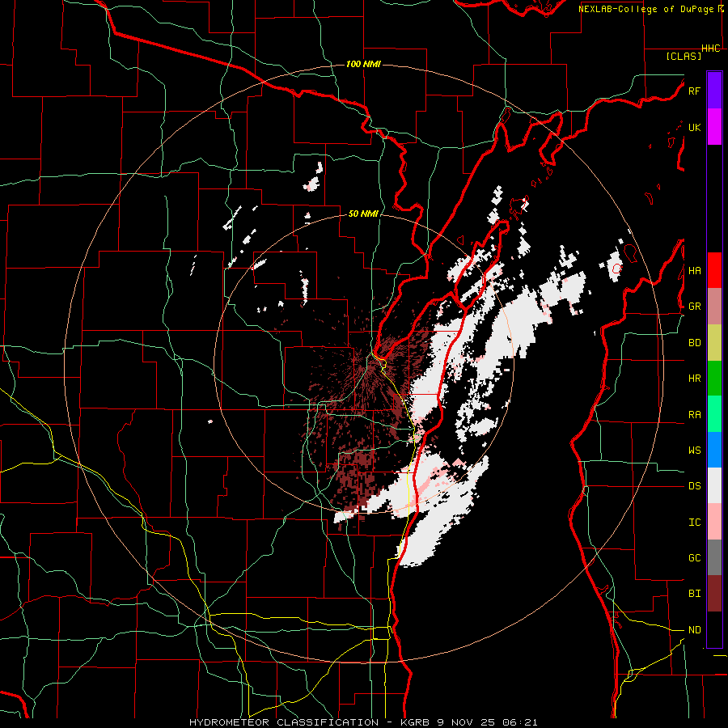The image size is (728, 728).
Task: Click the RF legend label
Action: 694,91
